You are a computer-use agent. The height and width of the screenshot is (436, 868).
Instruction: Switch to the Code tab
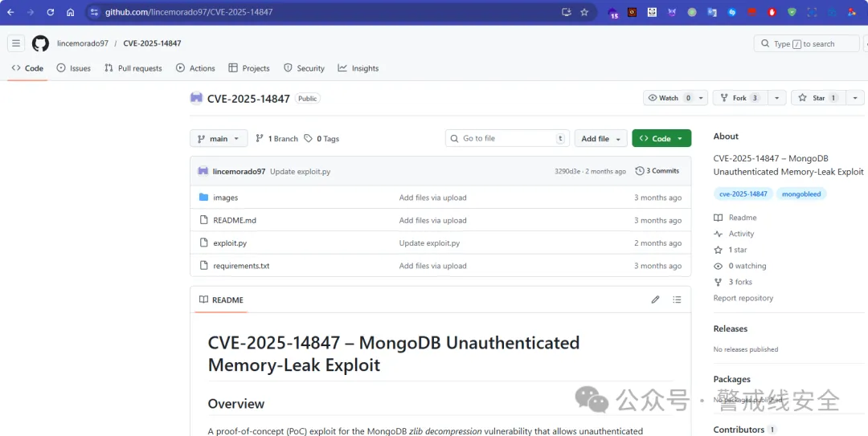click(x=27, y=68)
